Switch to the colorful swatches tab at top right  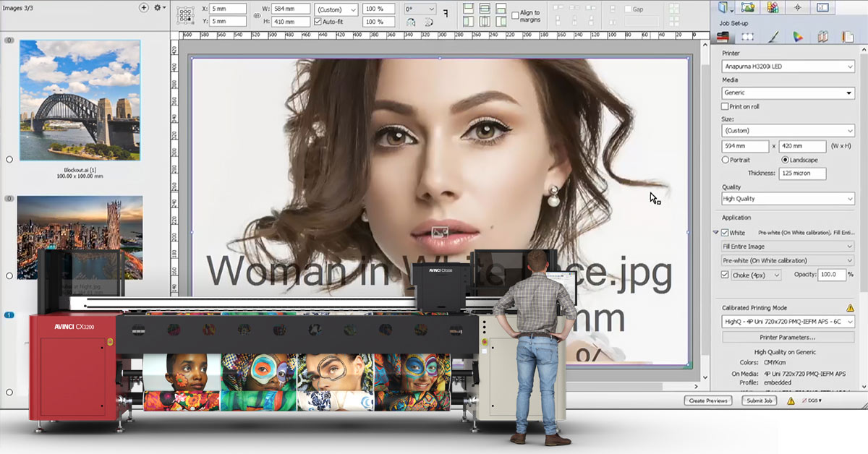[x=773, y=7]
